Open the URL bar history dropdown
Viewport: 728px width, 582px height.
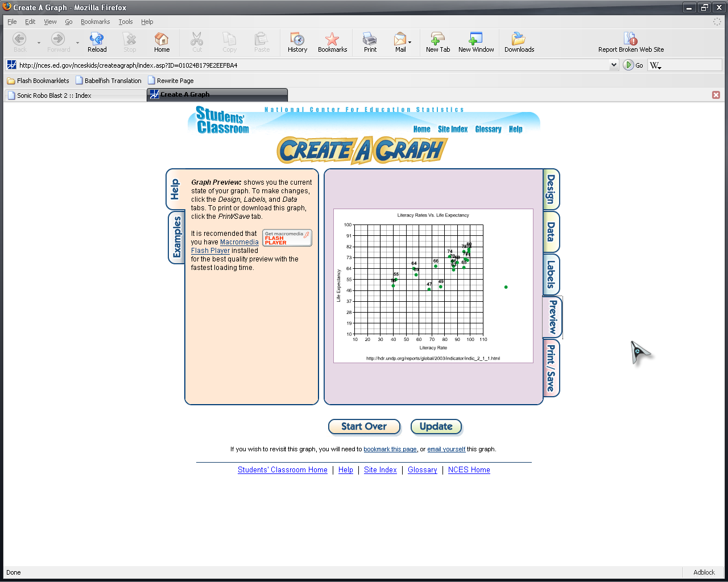614,65
